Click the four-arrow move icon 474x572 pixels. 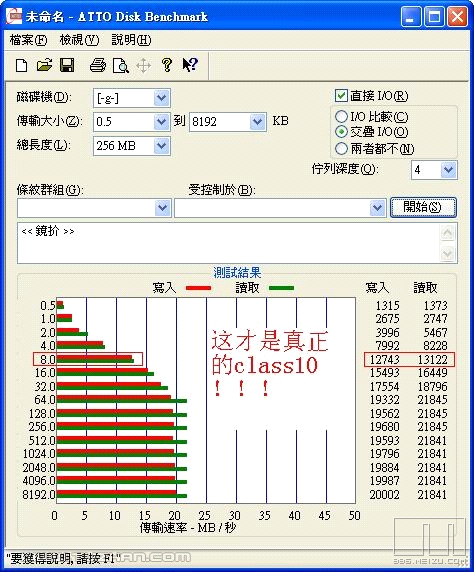[143, 66]
